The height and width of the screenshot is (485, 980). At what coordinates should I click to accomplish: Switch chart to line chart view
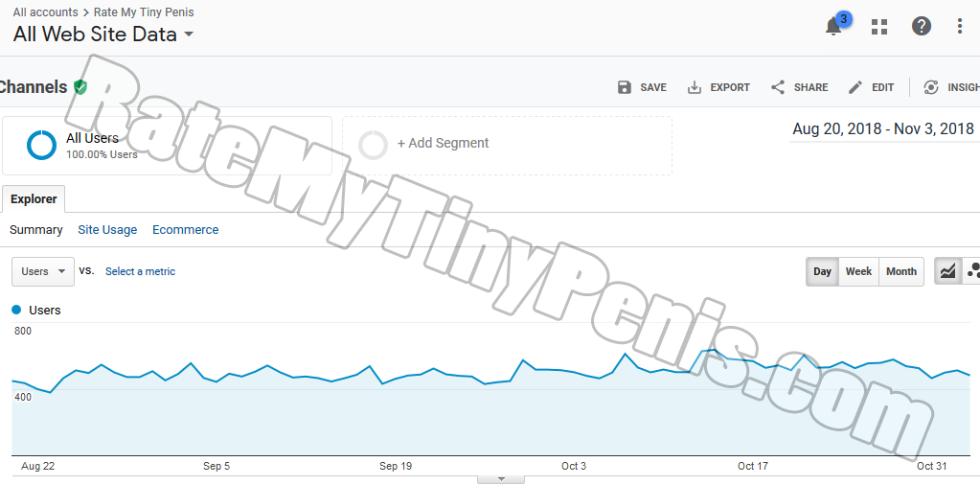[947, 271]
